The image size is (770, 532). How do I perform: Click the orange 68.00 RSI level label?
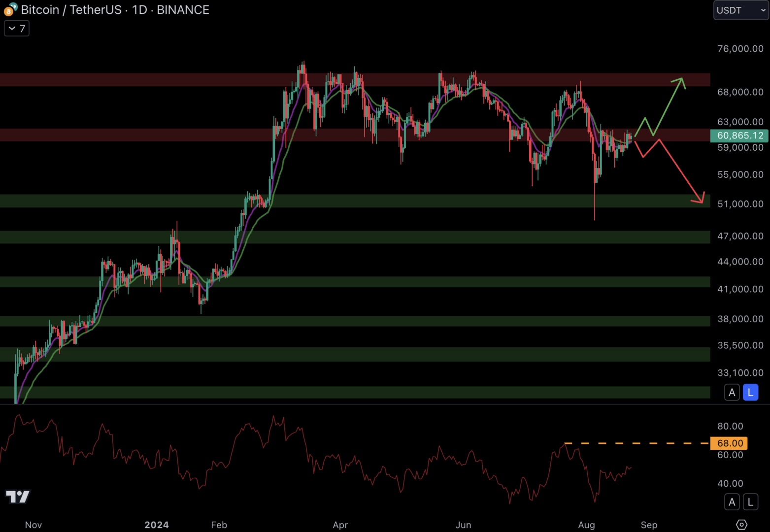pyautogui.click(x=729, y=443)
